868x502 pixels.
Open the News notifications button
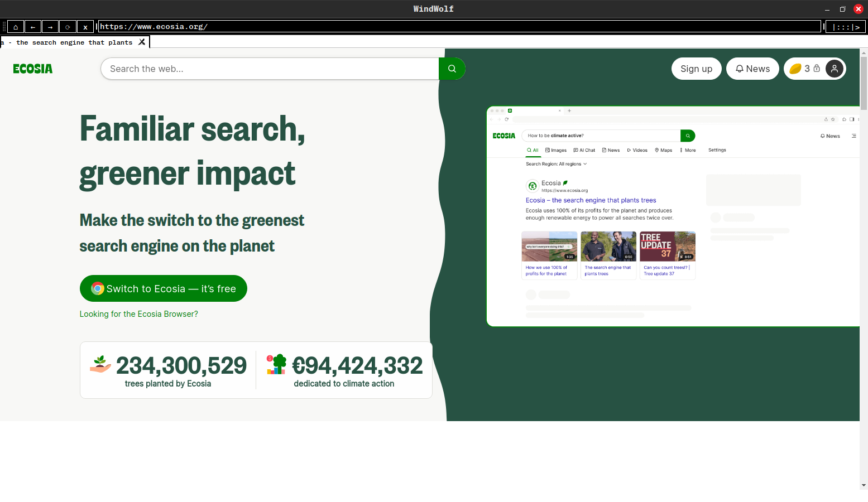pos(752,69)
